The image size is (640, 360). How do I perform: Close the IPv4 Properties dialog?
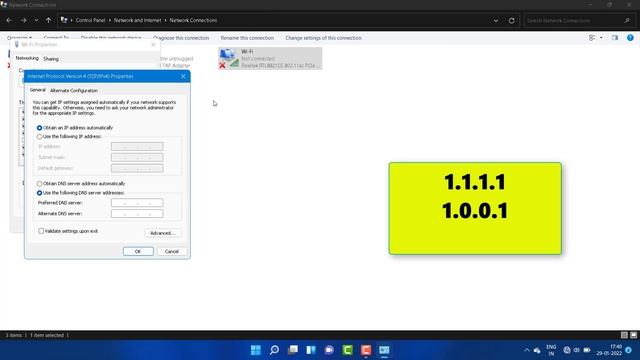coord(183,76)
